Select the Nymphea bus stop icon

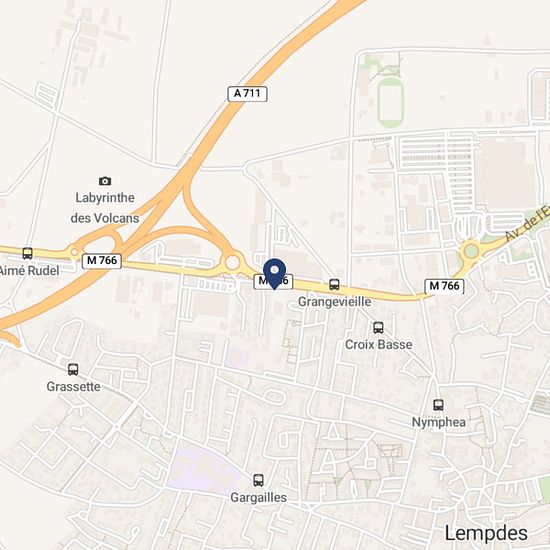pyautogui.click(x=438, y=405)
